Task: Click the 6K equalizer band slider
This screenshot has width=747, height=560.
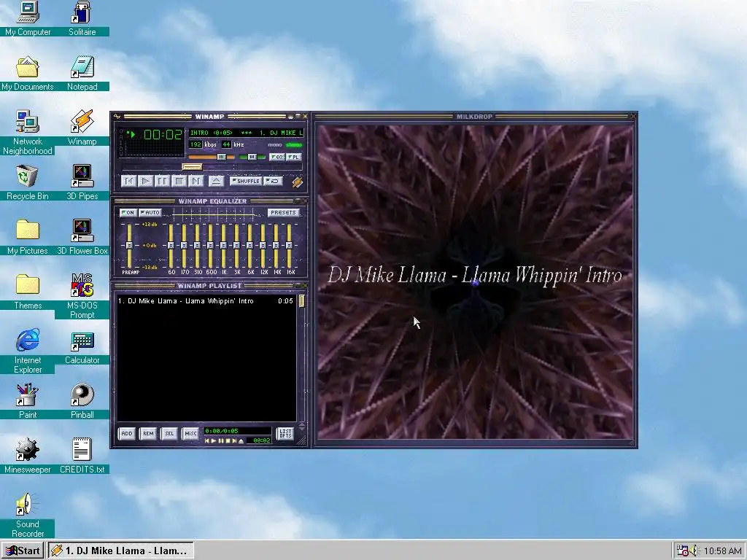Action: pos(249,245)
